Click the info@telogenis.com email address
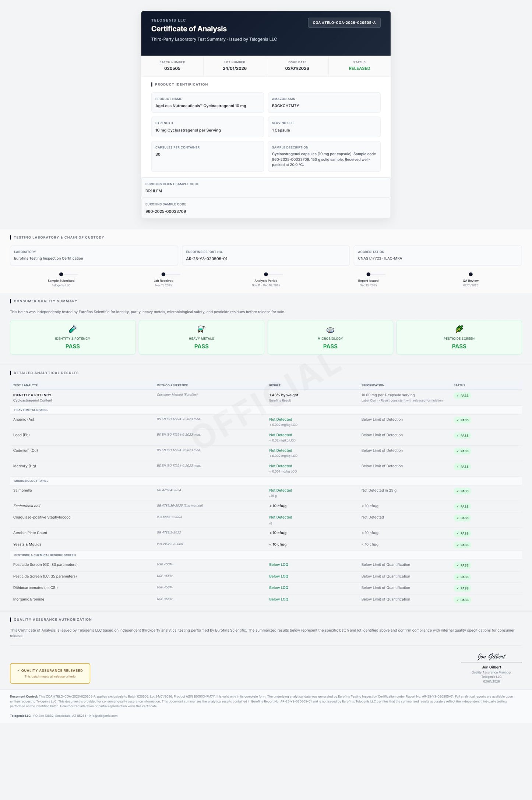The width and height of the screenshot is (532, 800). 103,716
